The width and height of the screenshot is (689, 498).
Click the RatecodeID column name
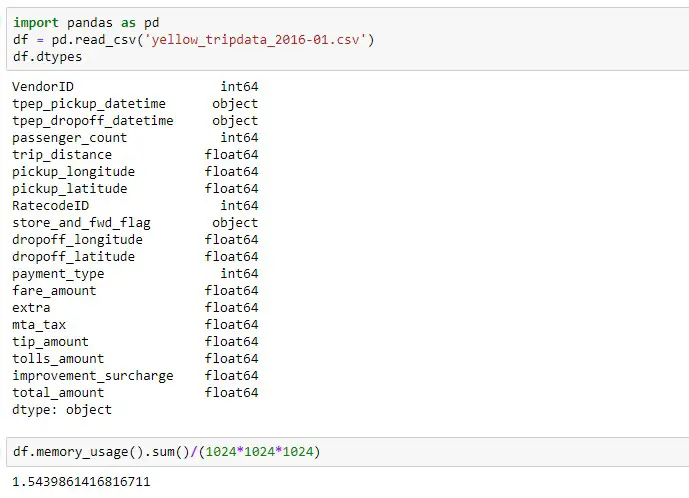(x=51, y=206)
